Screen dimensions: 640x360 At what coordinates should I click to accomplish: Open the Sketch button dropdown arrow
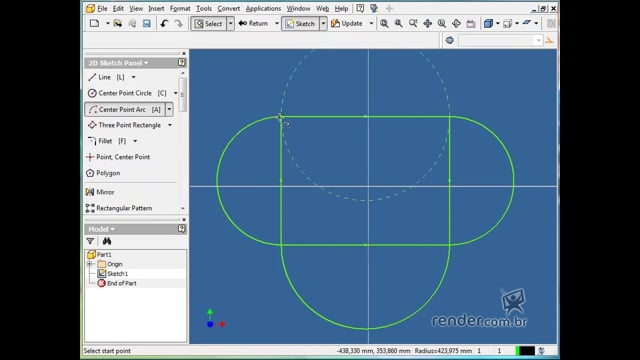(323, 24)
